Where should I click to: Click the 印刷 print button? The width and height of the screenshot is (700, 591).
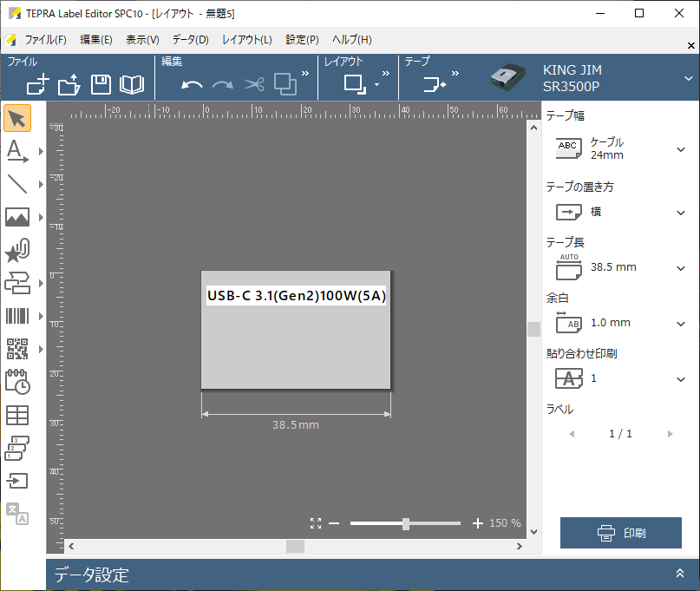620,533
